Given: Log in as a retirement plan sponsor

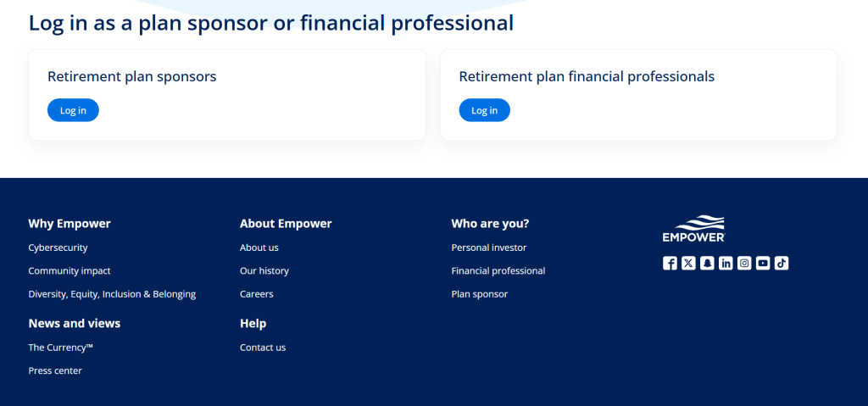Looking at the screenshot, I should (73, 110).
